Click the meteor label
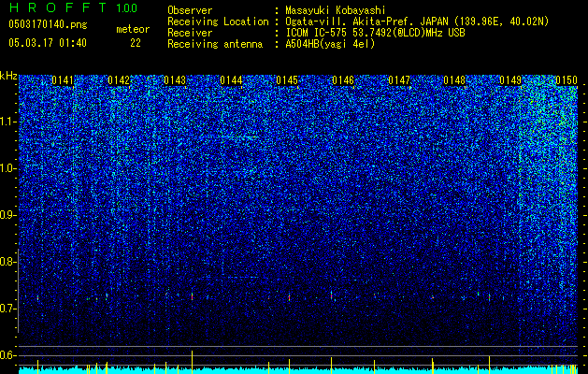 click(x=133, y=29)
